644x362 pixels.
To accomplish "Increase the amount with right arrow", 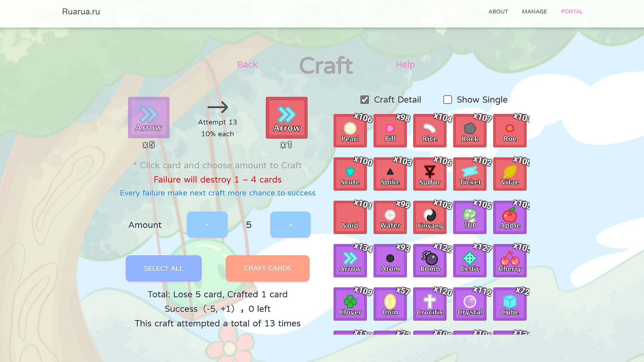I will [290, 225].
